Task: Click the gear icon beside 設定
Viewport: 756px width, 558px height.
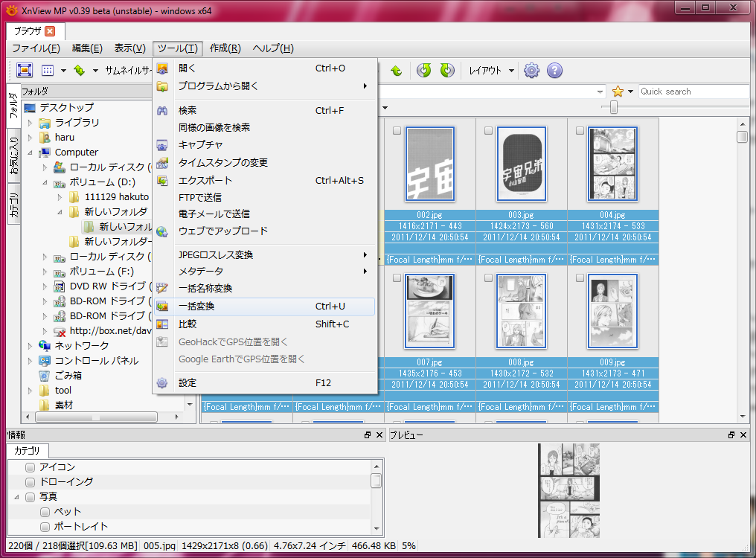Action: (162, 383)
